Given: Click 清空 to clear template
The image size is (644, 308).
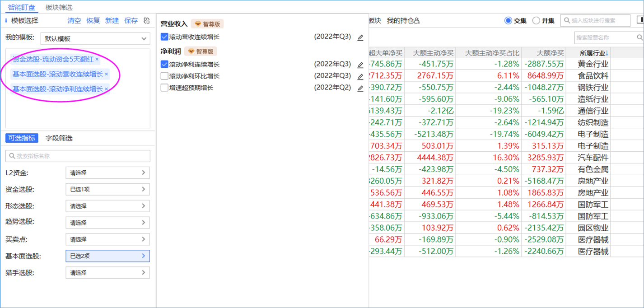Looking at the screenshot, I should point(74,20).
